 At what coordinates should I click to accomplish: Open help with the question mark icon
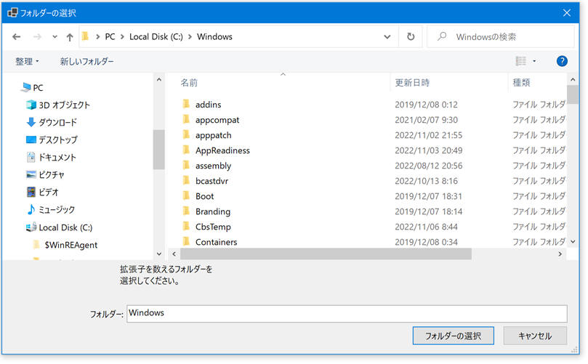click(562, 61)
